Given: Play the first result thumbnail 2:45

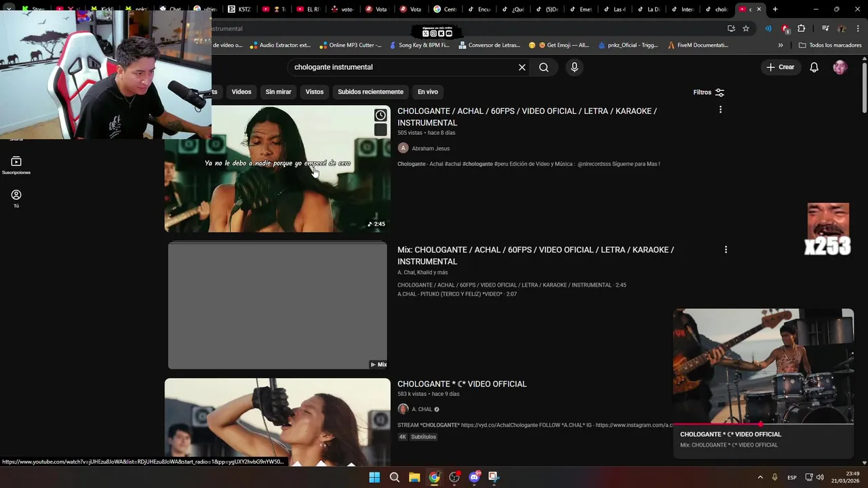Looking at the screenshot, I should point(277,169).
